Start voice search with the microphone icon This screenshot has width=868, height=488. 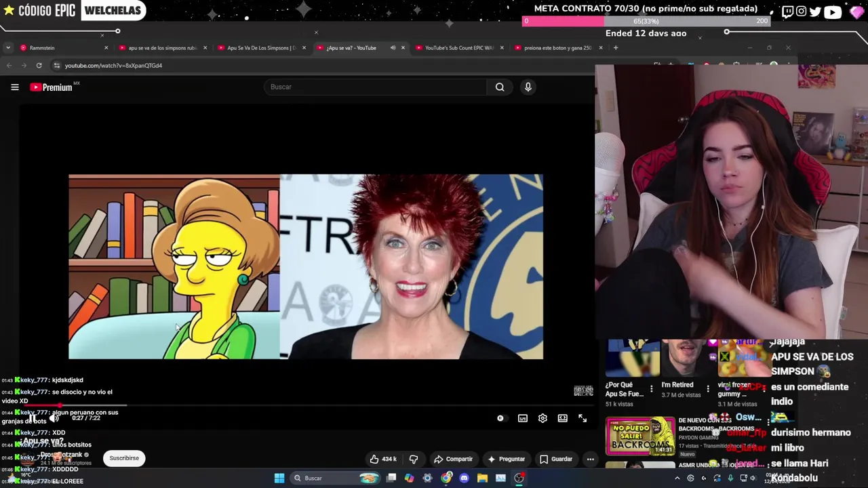click(528, 87)
